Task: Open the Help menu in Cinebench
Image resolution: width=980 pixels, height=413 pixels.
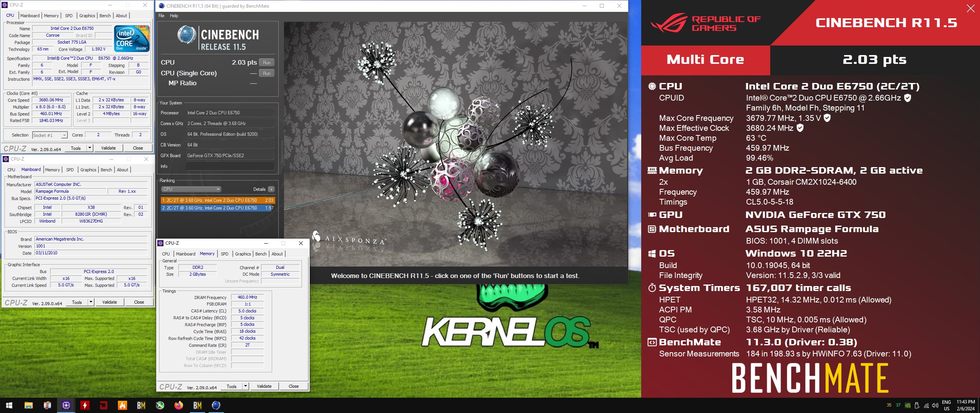Action: tap(174, 16)
